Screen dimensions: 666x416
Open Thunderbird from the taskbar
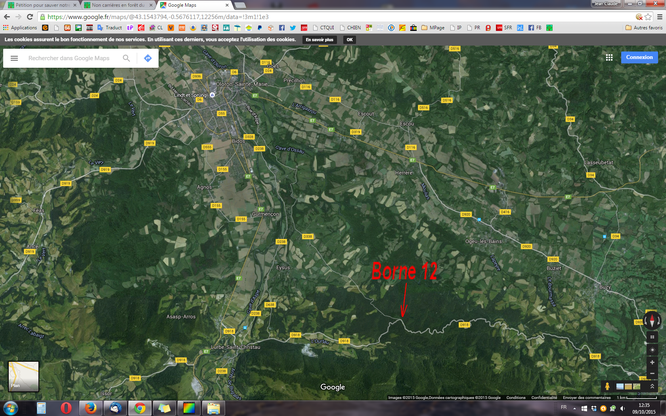point(115,408)
